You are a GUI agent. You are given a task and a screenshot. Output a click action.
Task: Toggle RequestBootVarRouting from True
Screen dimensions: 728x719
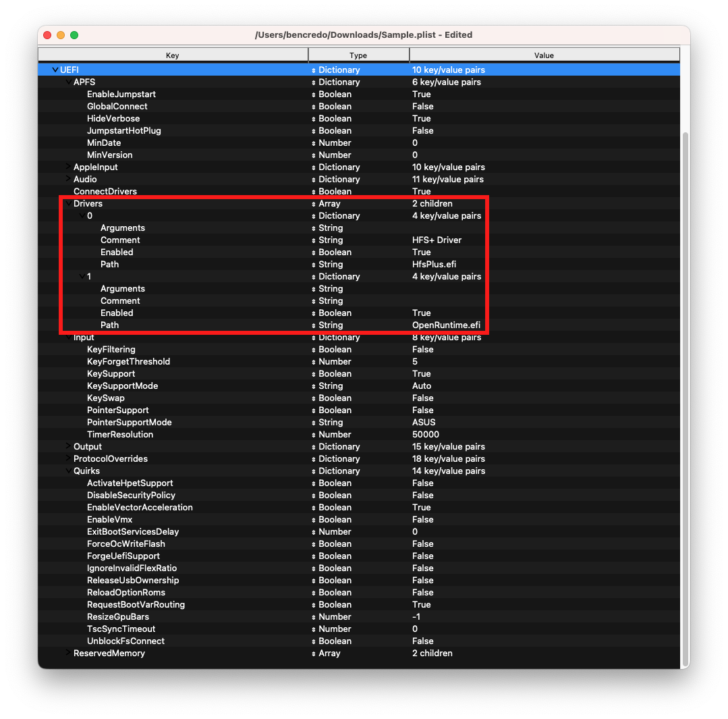(x=421, y=604)
